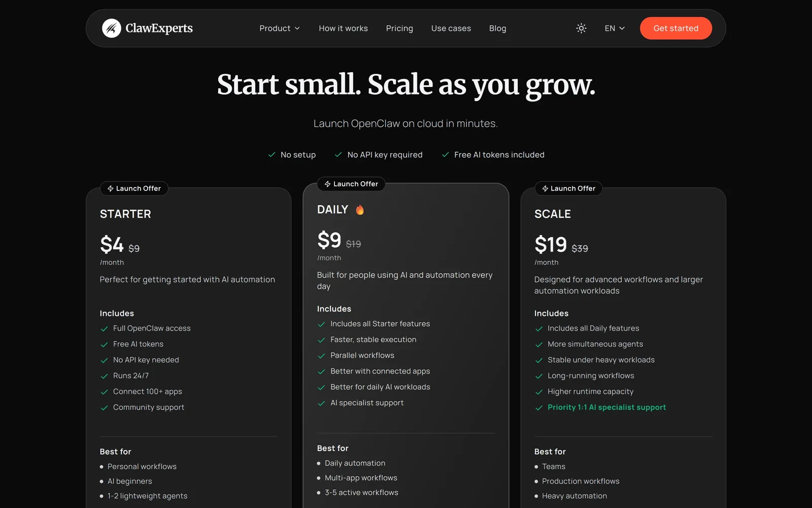Click the Launch Offer badge on DAILY card
Viewport: 812px width, 508px height.
(x=351, y=184)
